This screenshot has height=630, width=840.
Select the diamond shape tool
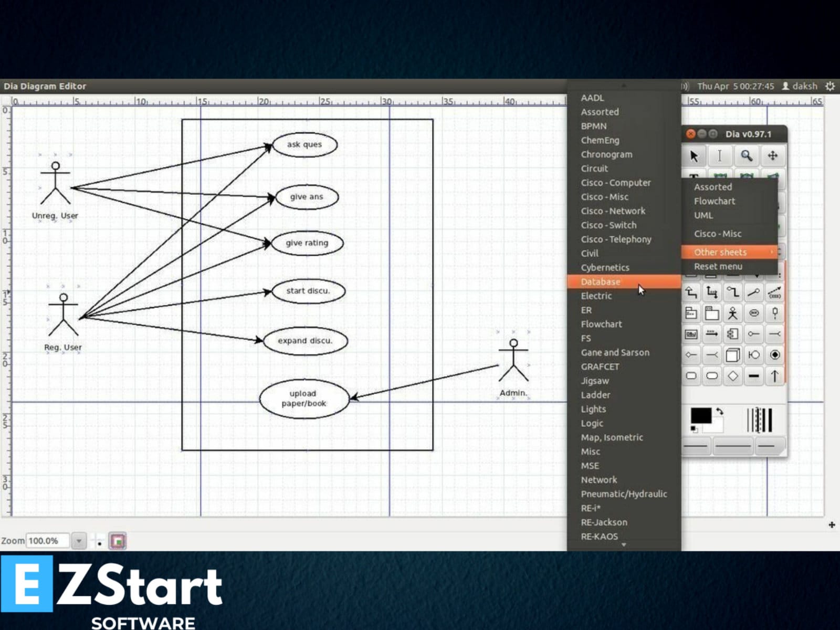[732, 375]
